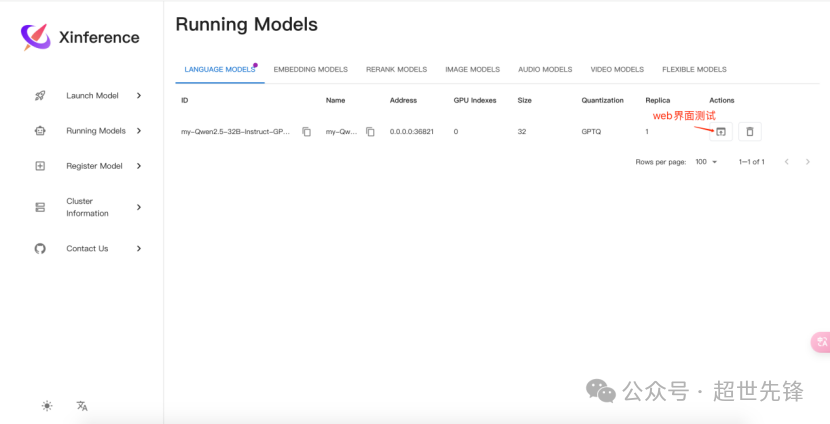Screen dimensions: 830x424
Task: Switch to Audio Models tab
Action: pyautogui.click(x=545, y=69)
